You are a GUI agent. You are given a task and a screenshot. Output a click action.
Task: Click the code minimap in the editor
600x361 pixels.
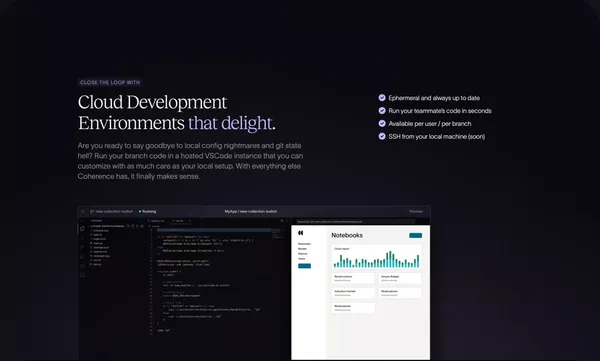[x=278, y=234]
